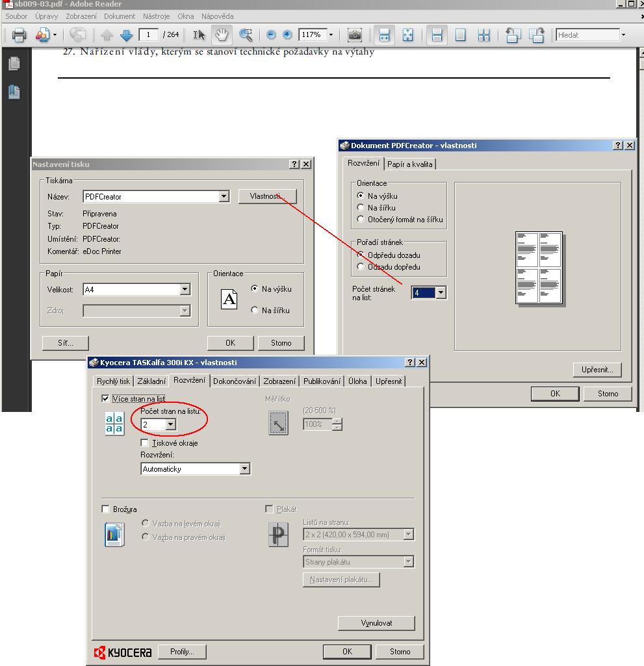This screenshot has width=644, height=666.
Task: Select the marquee zoom magnifier tool
Action: [x=246, y=35]
